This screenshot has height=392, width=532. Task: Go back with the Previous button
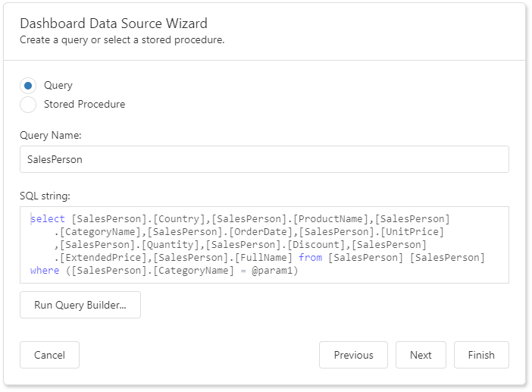click(x=353, y=355)
